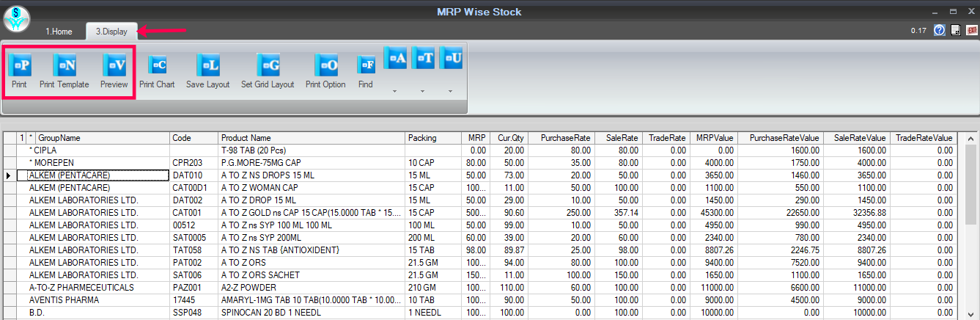
Task: Click code cell '00512'
Action: [194, 225]
